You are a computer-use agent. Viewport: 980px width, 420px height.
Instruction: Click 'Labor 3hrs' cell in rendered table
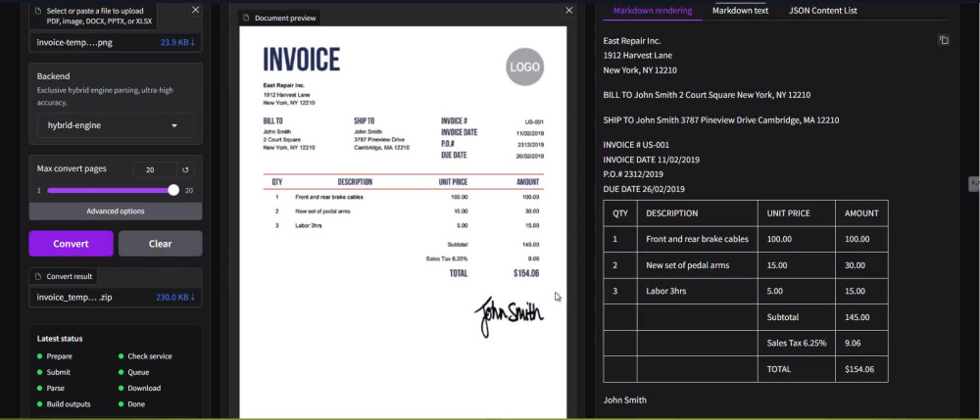[x=697, y=292]
